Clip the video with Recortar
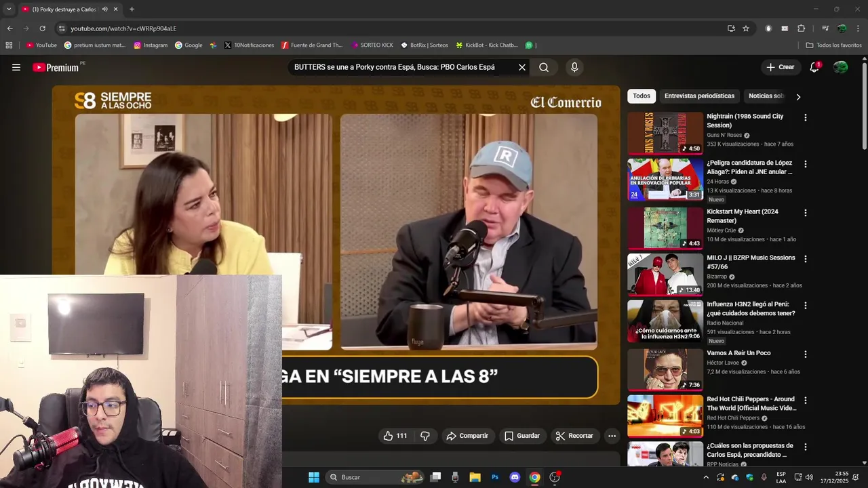This screenshot has height=488, width=868. coord(574,436)
